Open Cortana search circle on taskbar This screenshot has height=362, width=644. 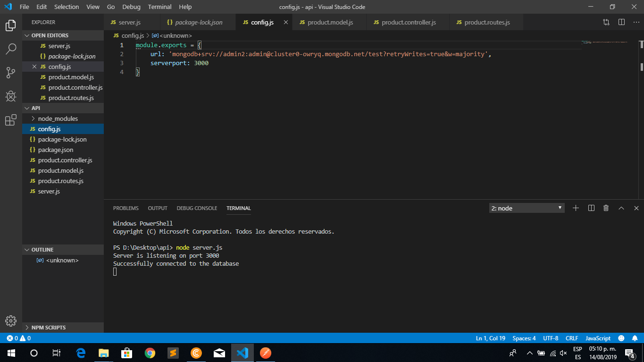[34, 353]
